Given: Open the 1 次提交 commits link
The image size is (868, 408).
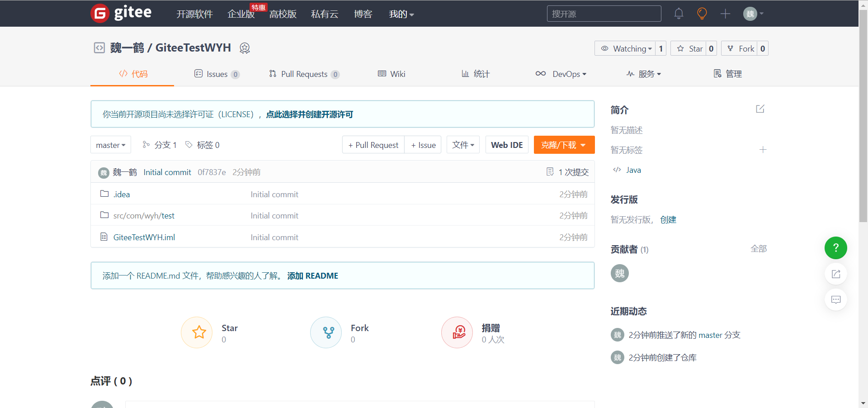Looking at the screenshot, I should [x=568, y=172].
